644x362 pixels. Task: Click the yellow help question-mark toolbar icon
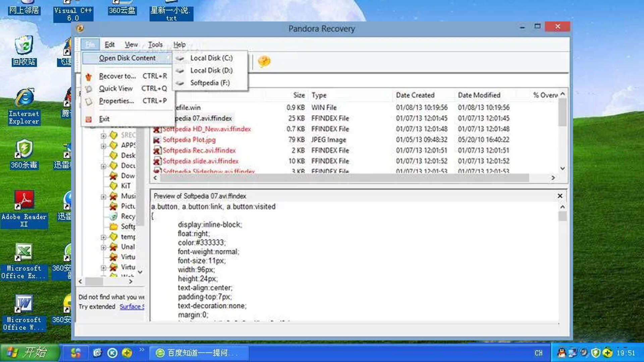(x=264, y=62)
